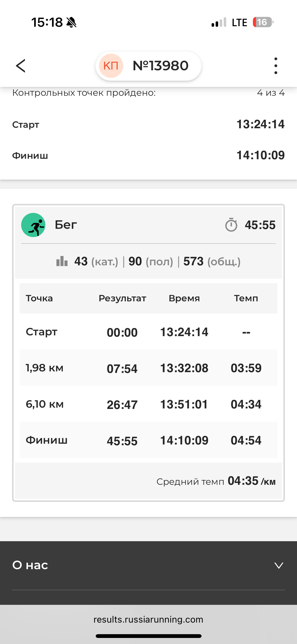Tap the Темп column header
297x644 pixels.
(246, 298)
